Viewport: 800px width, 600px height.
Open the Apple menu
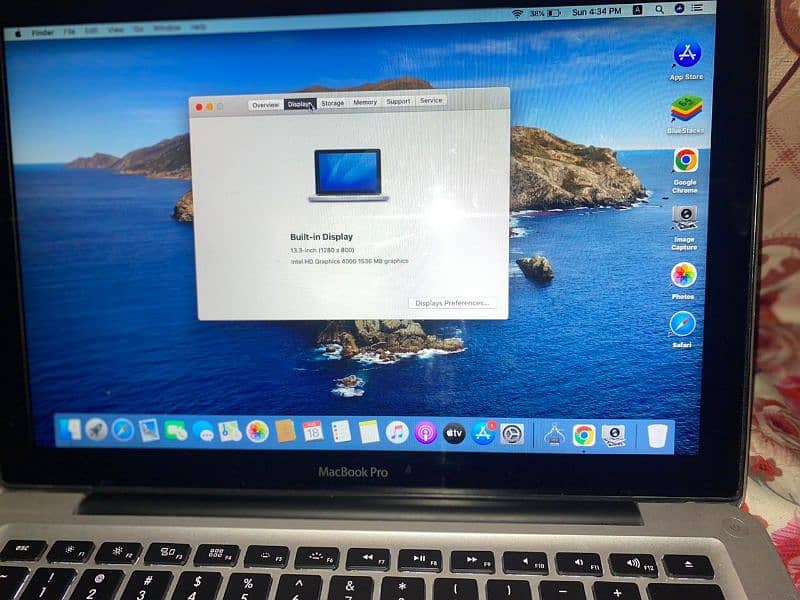click(17, 33)
